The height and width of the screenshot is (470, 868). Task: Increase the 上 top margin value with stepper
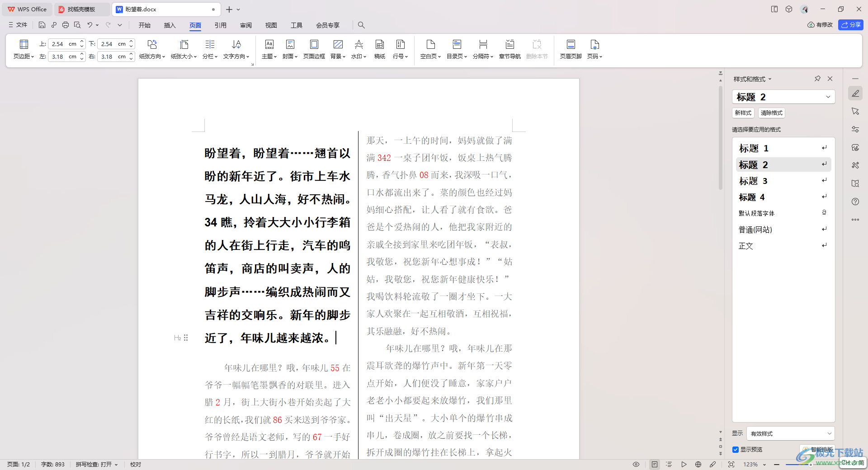[x=82, y=42]
